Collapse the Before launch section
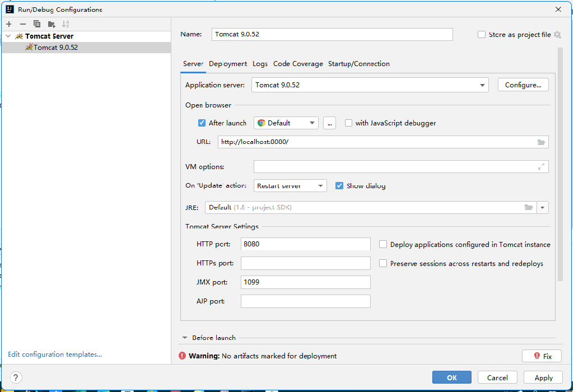The image size is (588, 392). coord(184,338)
